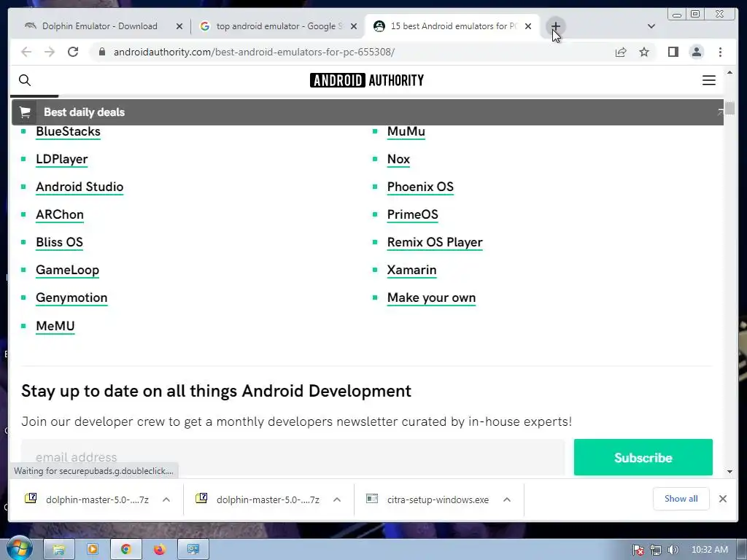Click the browser forward arrow
The image size is (747, 560).
pyautogui.click(x=50, y=52)
